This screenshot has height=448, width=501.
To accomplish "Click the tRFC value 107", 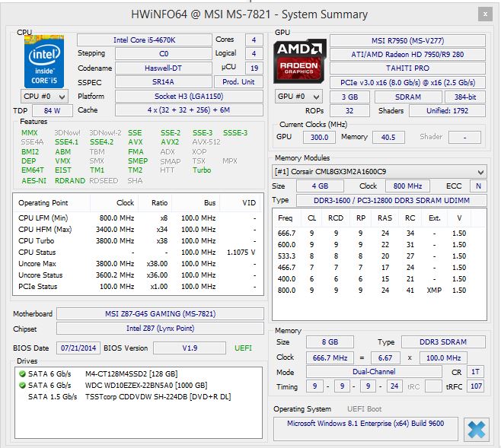I will point(476,386).
